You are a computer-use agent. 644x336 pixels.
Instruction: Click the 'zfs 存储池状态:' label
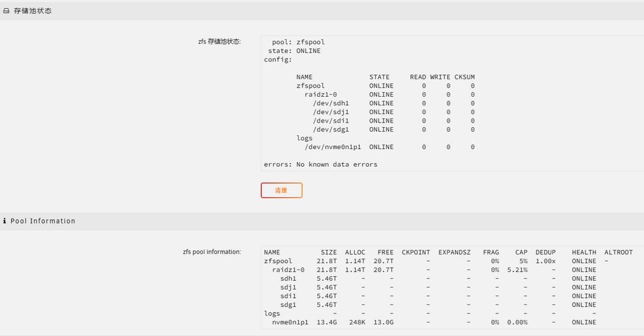pyautogui.click(x=220, y=41)
